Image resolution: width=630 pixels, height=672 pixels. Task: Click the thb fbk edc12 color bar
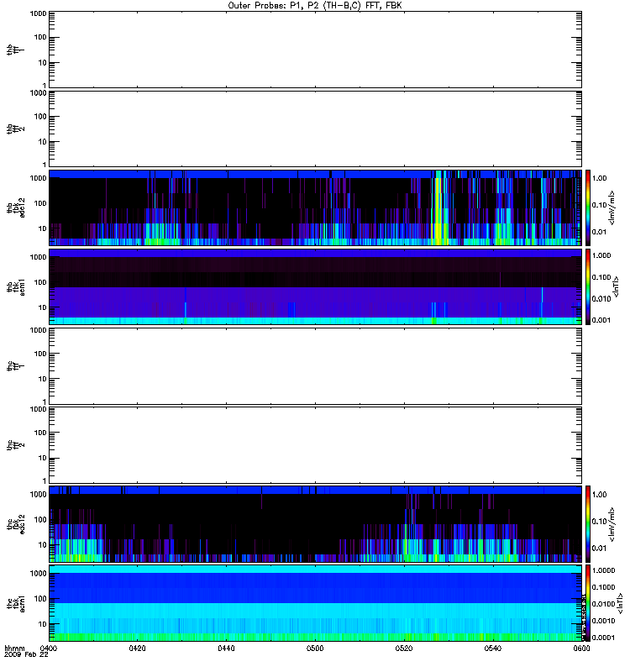(x=588, y=207)
